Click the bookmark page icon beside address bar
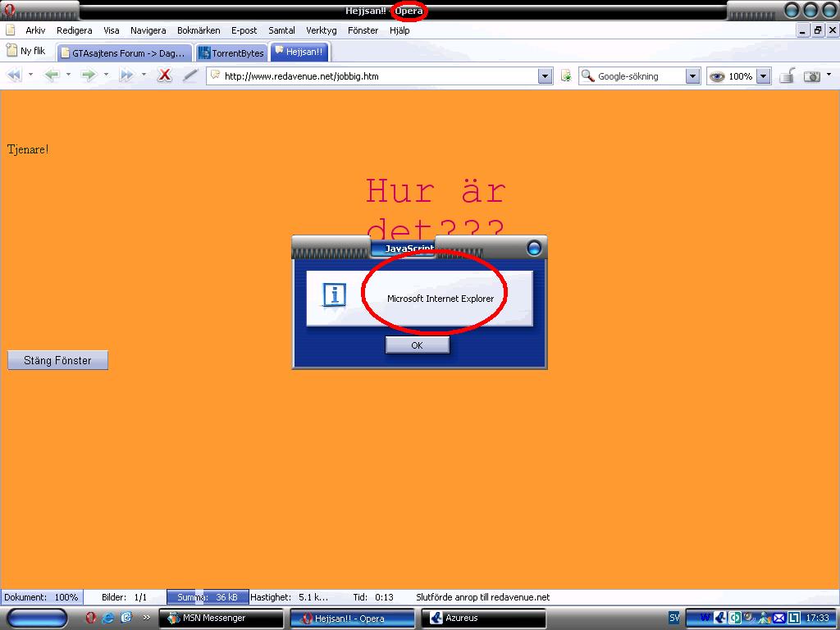The height and width of the screenshot is (630, 840). pos(566,76)
